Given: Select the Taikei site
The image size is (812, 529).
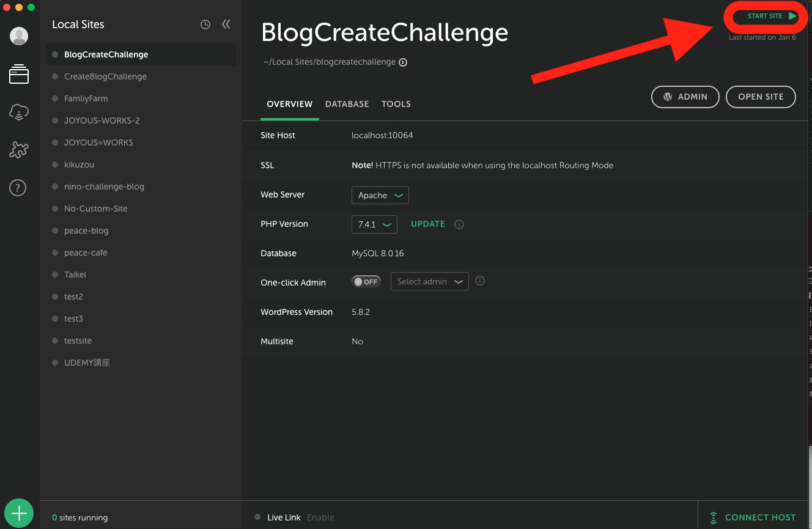Looking at the screenshot, I should pos(141,275).
